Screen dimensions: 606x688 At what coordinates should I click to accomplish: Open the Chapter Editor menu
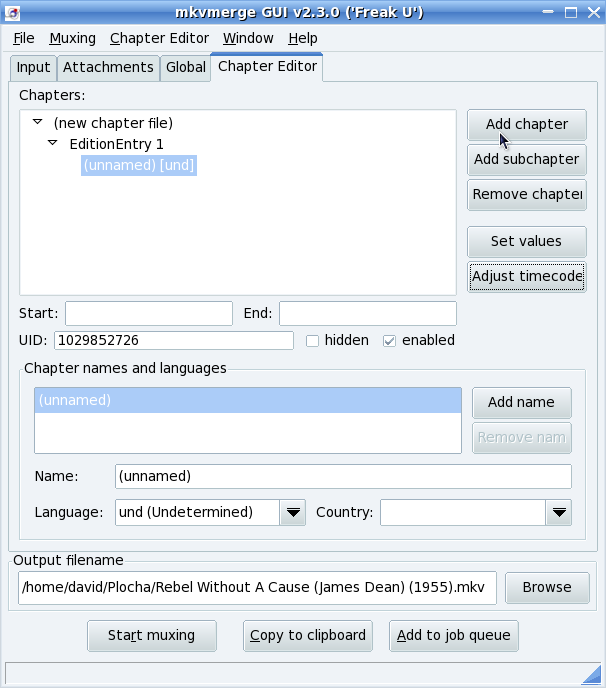point(159,39)
